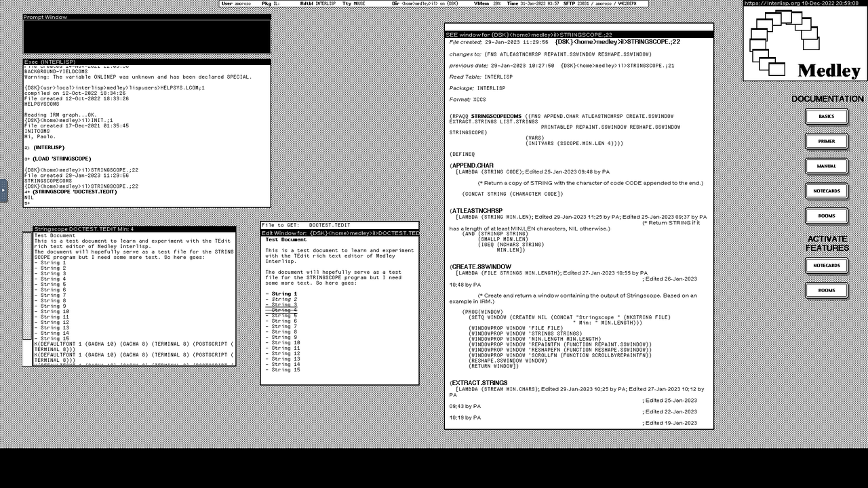Click the 'CREATE.SSWINDOW' function name in SEE window

pos(481,267)
